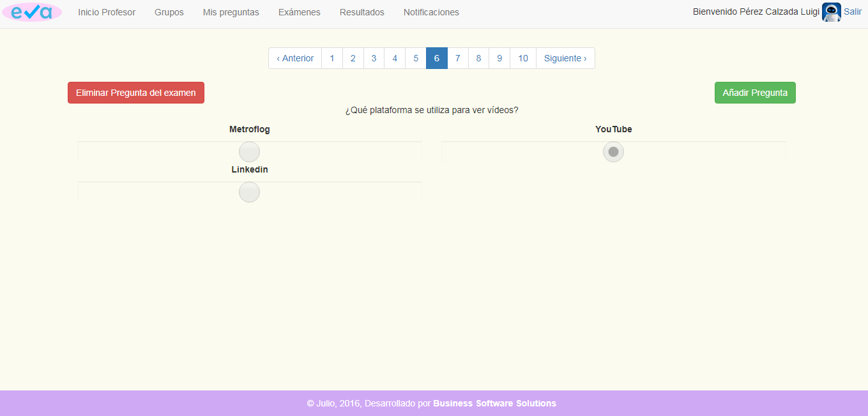Viewport: 868px width, 416px height.
Task: Click the Business Software Solutions footer text
Action: (494, 403)
